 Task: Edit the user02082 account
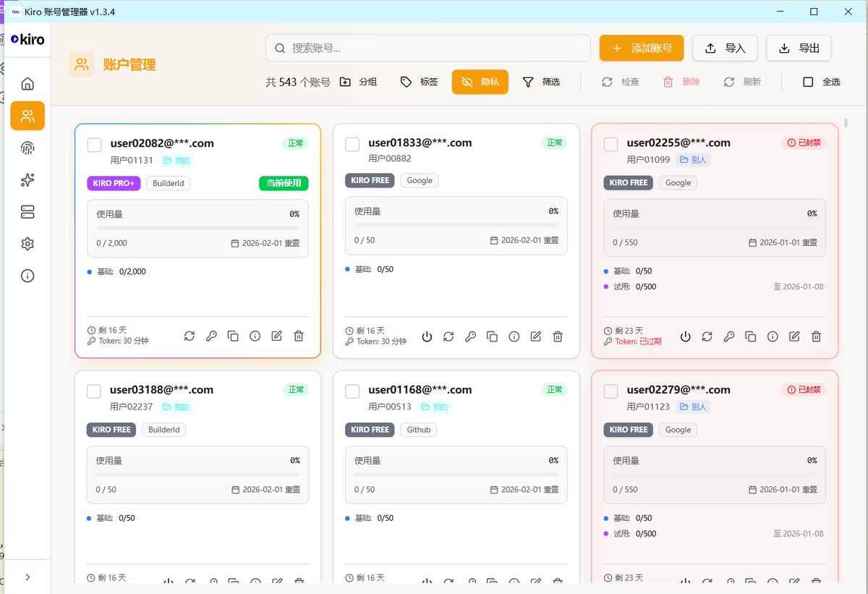click(276, 336)
